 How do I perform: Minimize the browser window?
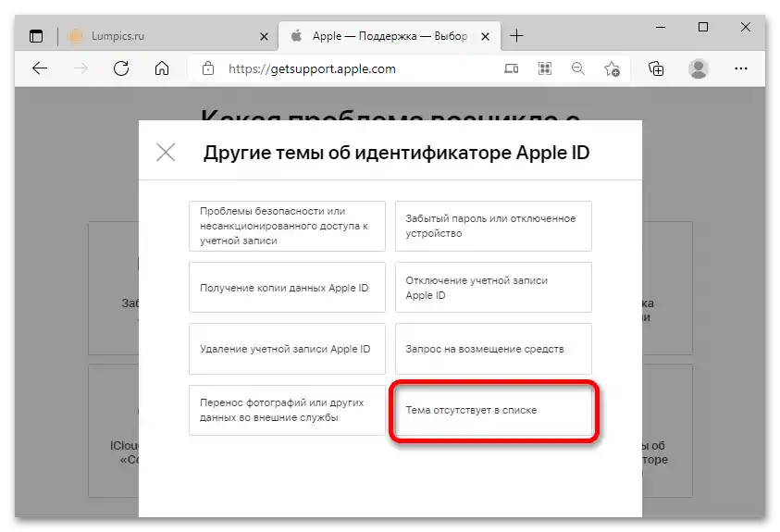pyautogui.click(x=661, y=28)
